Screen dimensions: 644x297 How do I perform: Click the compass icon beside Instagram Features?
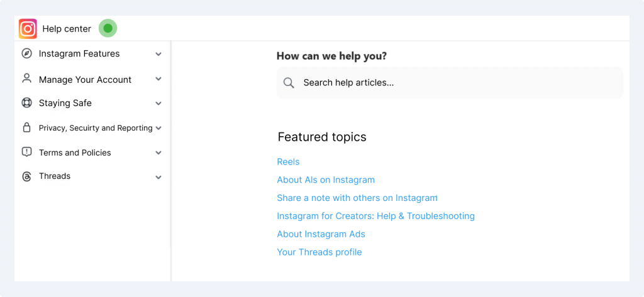[26, 54]
